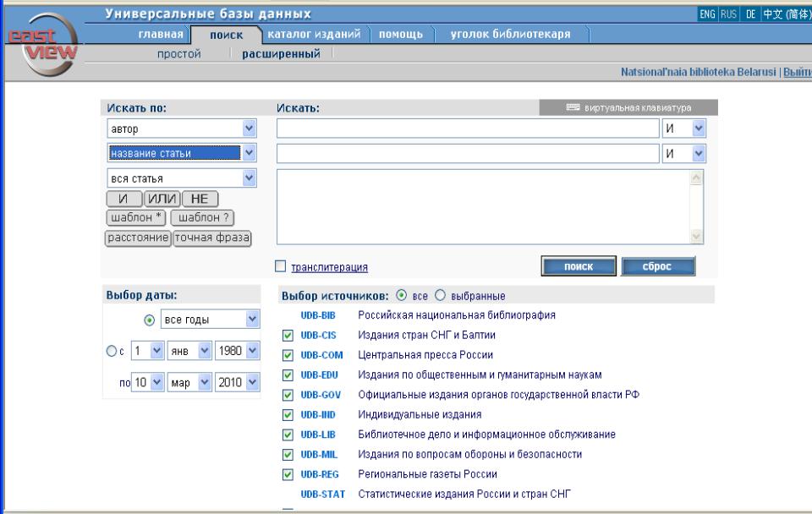This screenshot has width=812, height=514.
Task: Select все sources radio button
Action: tap(401, 295)
